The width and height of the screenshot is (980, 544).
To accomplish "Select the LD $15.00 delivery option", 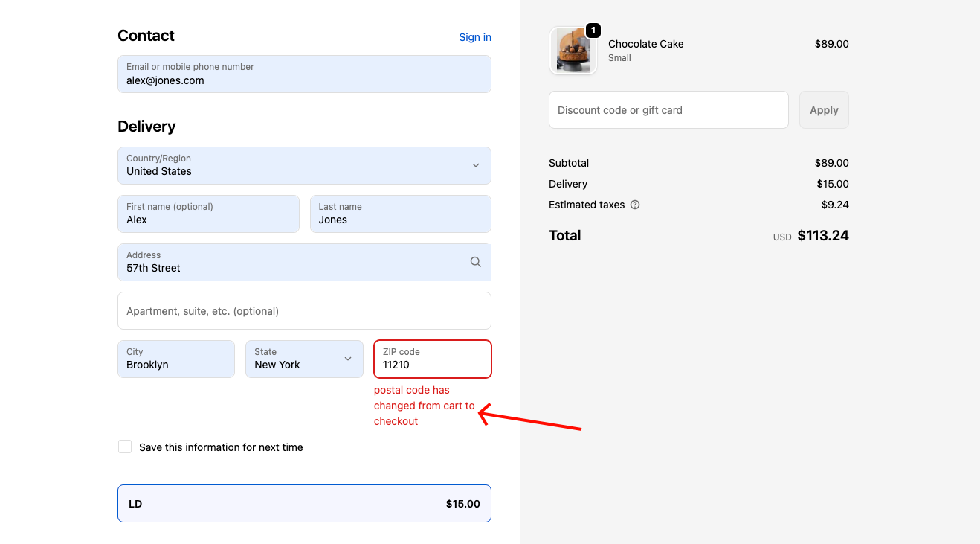I will tap(304, 504).
